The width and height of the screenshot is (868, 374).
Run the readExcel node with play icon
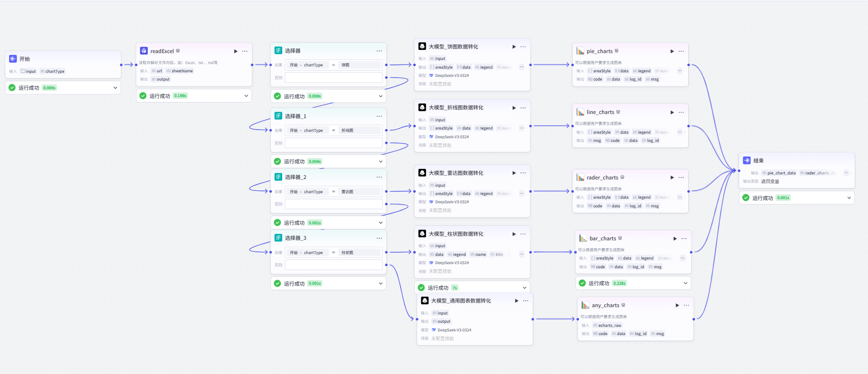point(236,51)
